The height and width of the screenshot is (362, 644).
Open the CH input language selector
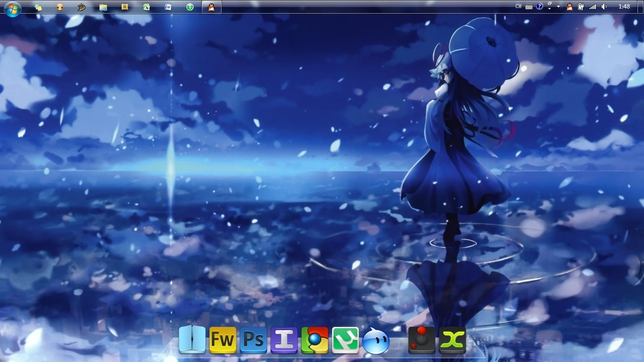click(x=519, y=6)
